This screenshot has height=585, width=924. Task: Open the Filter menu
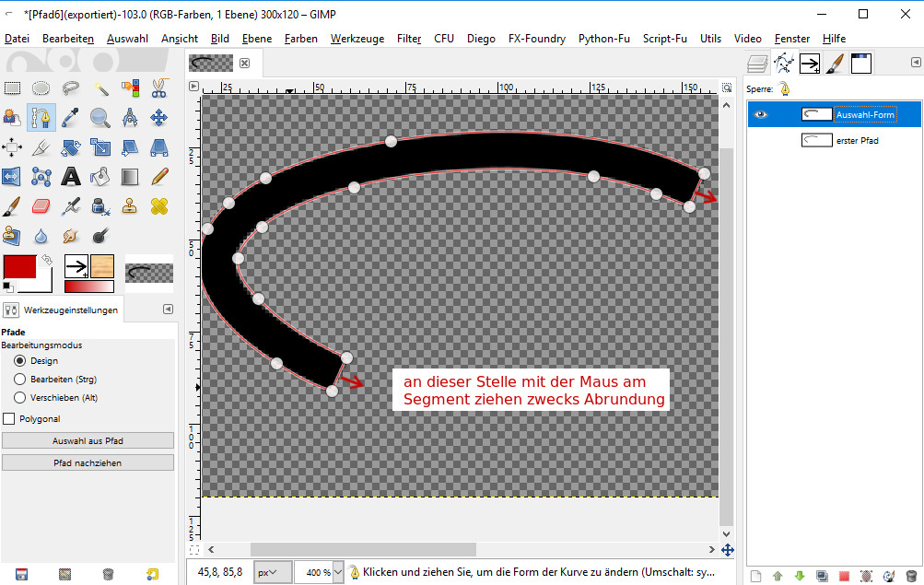[409, 39]
